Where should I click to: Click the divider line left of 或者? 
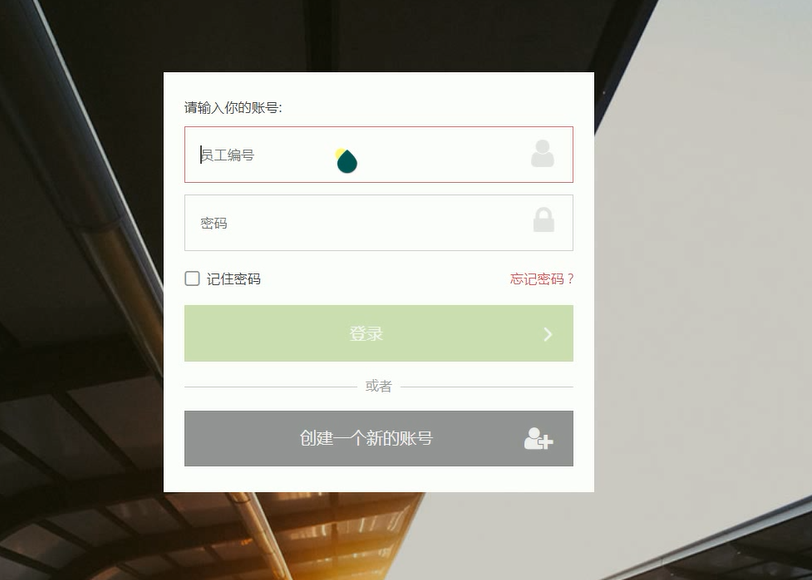point(270,386)
